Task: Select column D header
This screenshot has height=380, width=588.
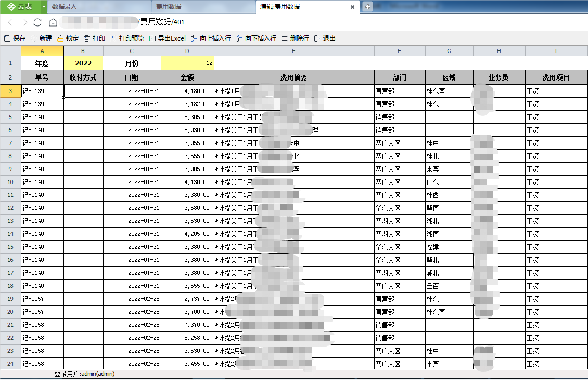Action: [x=187, y=51]
